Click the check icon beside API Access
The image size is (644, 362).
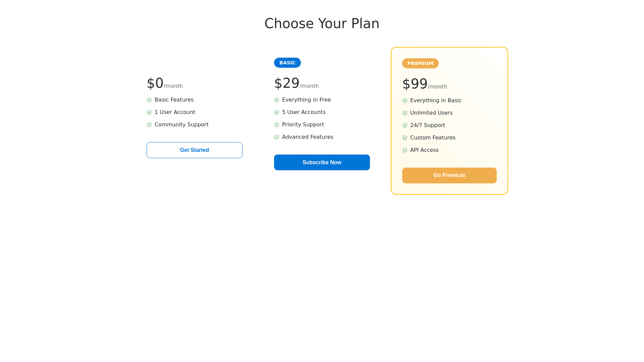click(x=405, y=150)
